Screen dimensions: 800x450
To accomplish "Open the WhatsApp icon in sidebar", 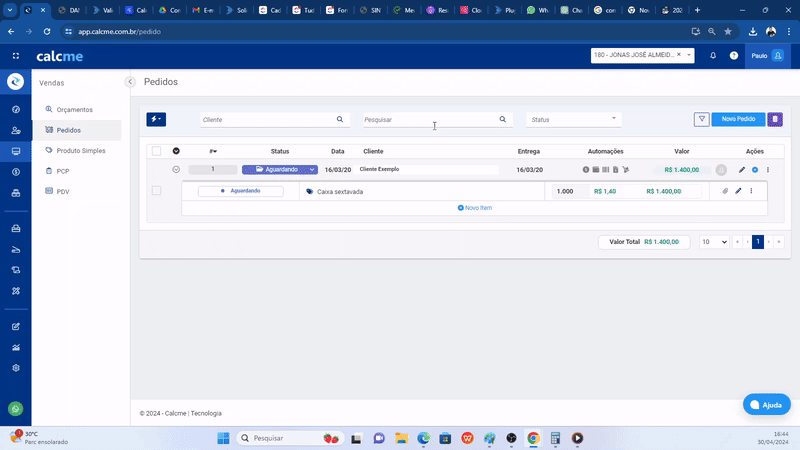I will [x=15, y=408].
